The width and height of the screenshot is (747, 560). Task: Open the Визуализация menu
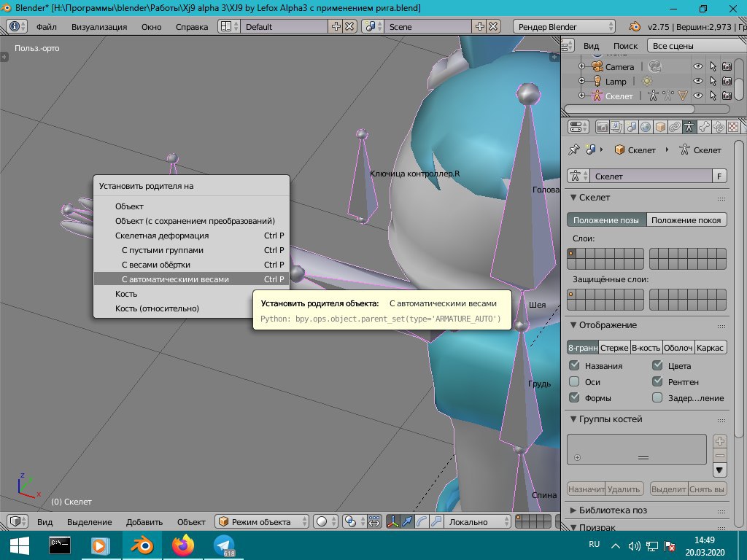[x=99, y=27]
